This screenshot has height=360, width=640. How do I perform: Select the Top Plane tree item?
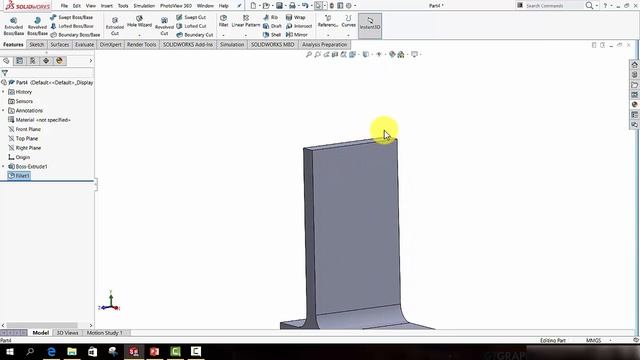click(23, 139)
